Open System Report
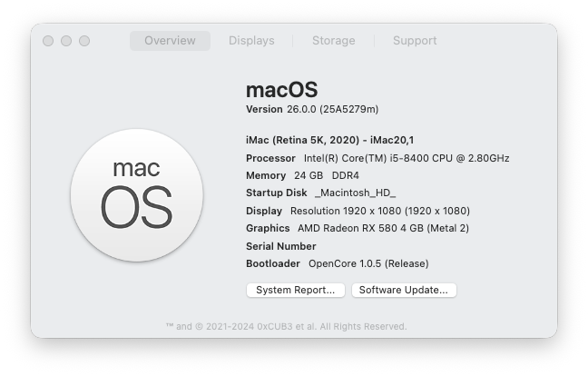 tap(296, 290)
